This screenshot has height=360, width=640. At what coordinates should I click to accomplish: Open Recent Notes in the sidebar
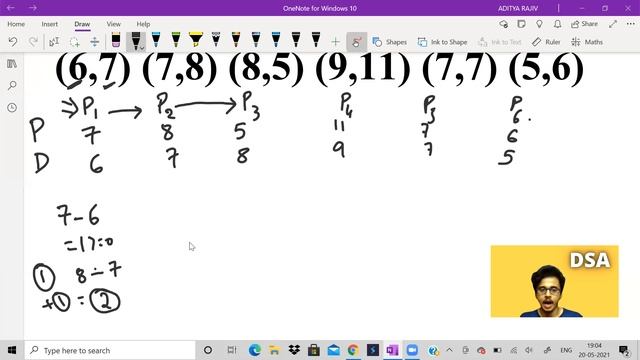click(x=12, y=107)
